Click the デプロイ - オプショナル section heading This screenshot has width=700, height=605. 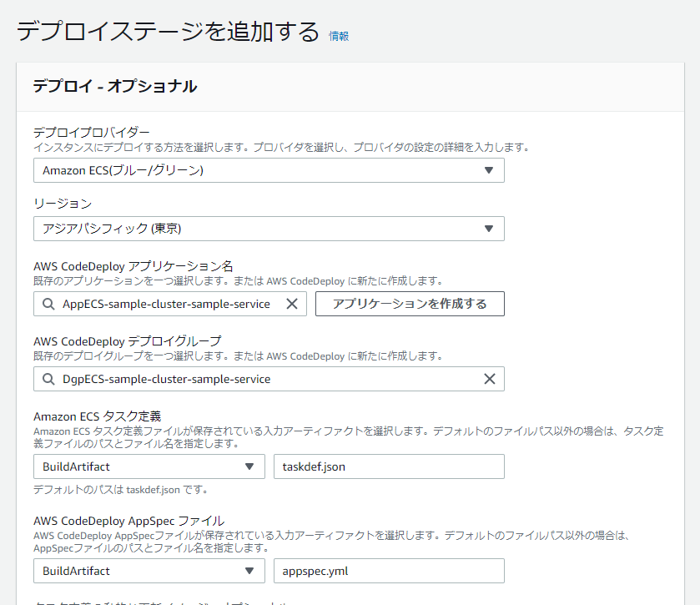coord(115,86)
